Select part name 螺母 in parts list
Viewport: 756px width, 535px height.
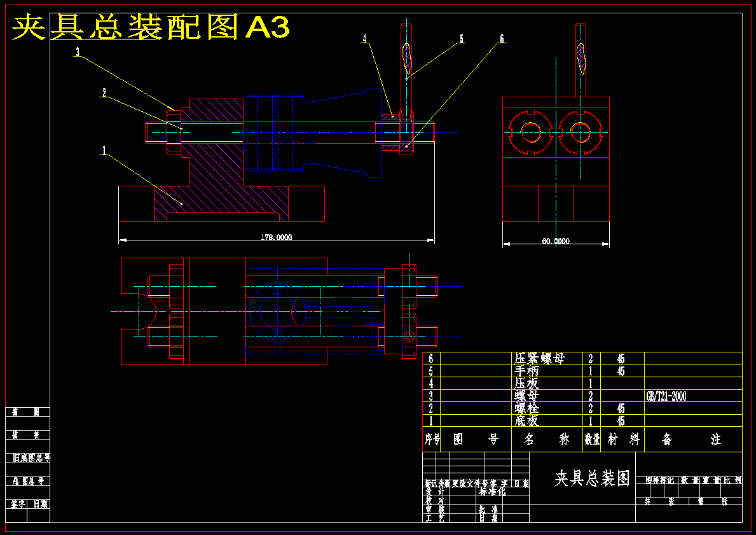pos(526,396)
